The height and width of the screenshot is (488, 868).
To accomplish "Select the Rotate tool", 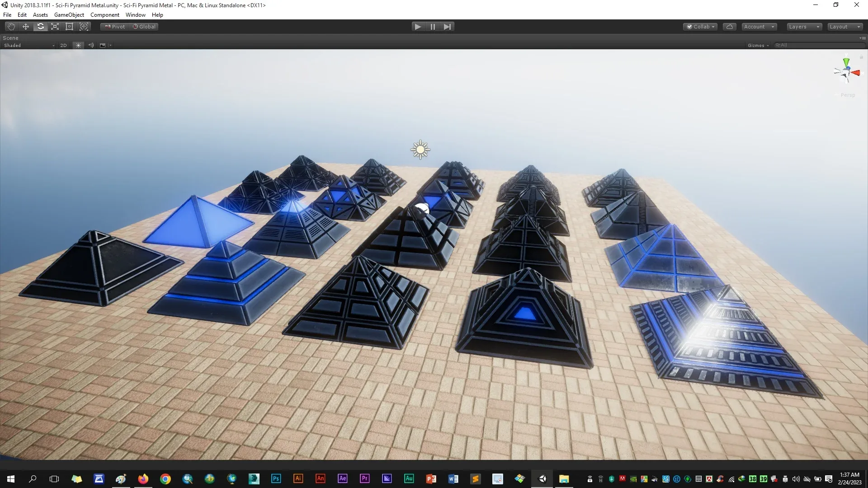I will (x=40, y=27).
